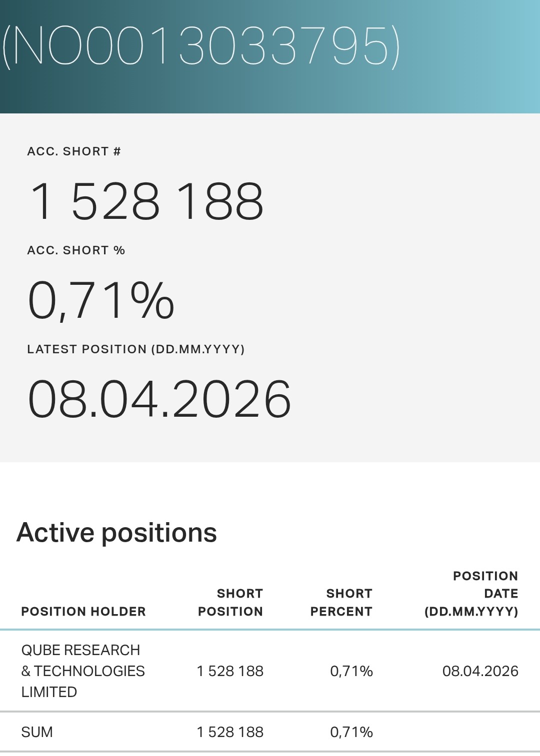
Task: Click the large 0,71% accumulated short value
Action: coord(101,300)
